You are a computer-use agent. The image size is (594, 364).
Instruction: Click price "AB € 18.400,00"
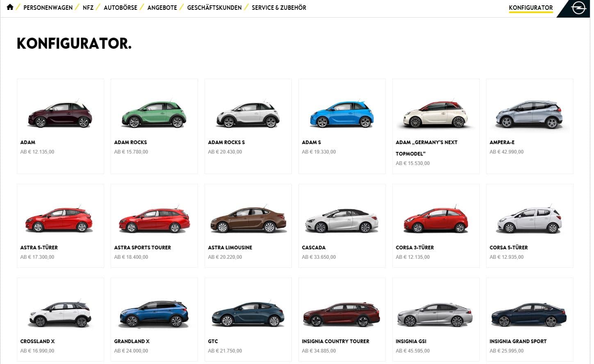tap(131, 257)
